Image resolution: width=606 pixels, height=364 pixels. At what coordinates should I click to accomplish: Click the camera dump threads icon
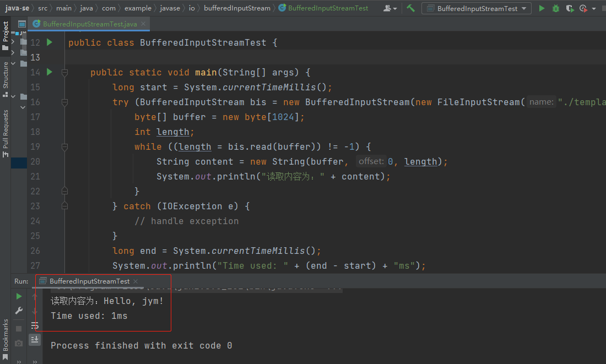19,343
